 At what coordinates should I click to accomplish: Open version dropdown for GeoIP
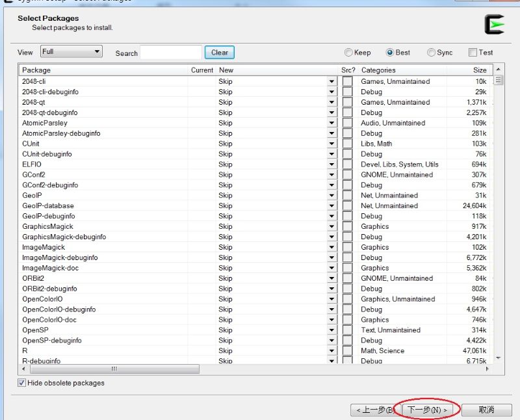click(x=331, y=196)
